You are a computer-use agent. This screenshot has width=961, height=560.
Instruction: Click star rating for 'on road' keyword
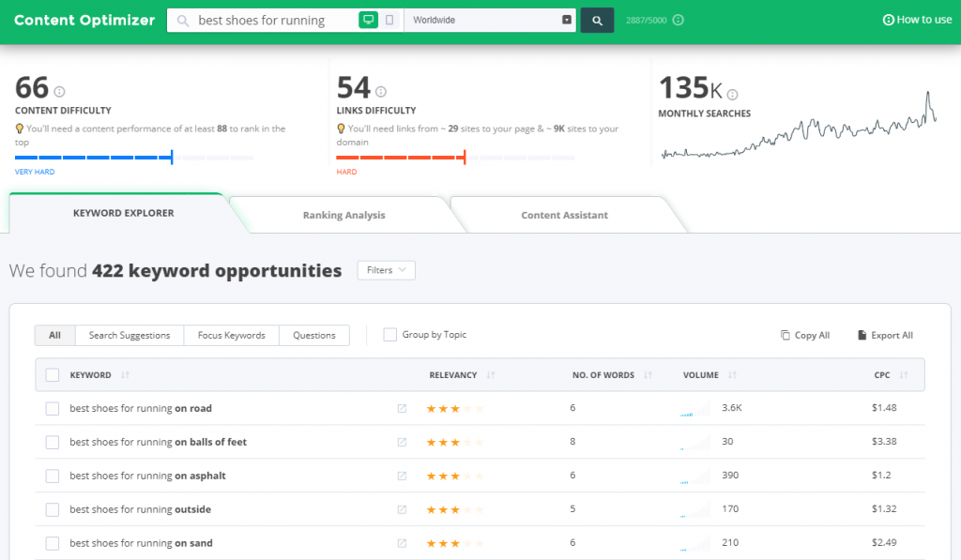pos(455,409)
